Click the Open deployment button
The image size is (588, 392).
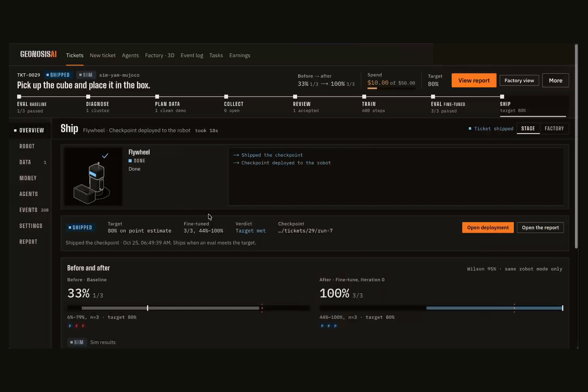coord(488,227)
